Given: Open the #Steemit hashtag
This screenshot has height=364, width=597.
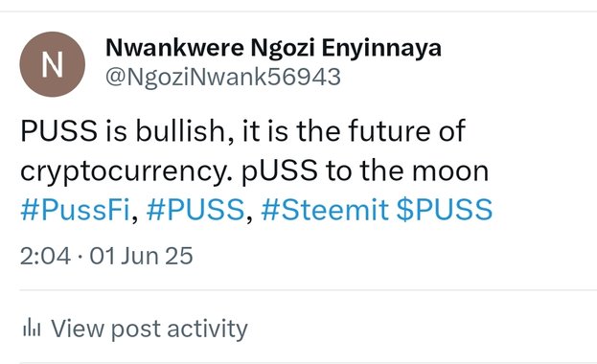Looking at the screenshot, I should tap(325, 210).
